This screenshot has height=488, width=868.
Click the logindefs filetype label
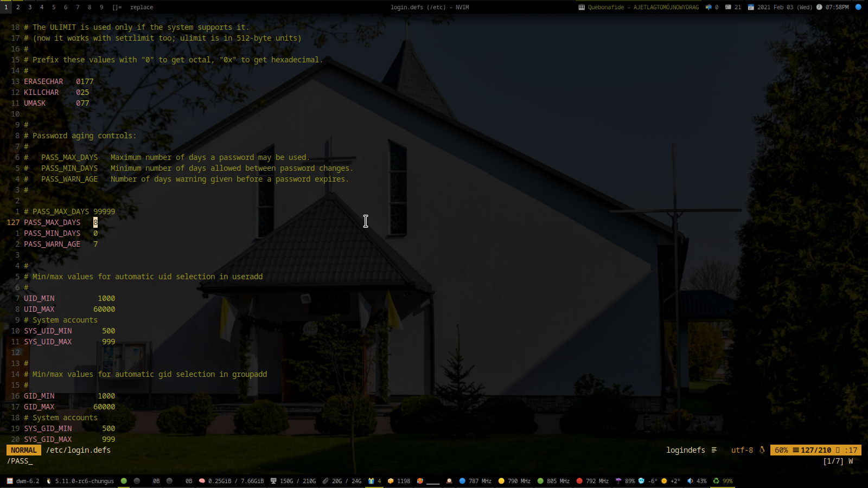686,450
